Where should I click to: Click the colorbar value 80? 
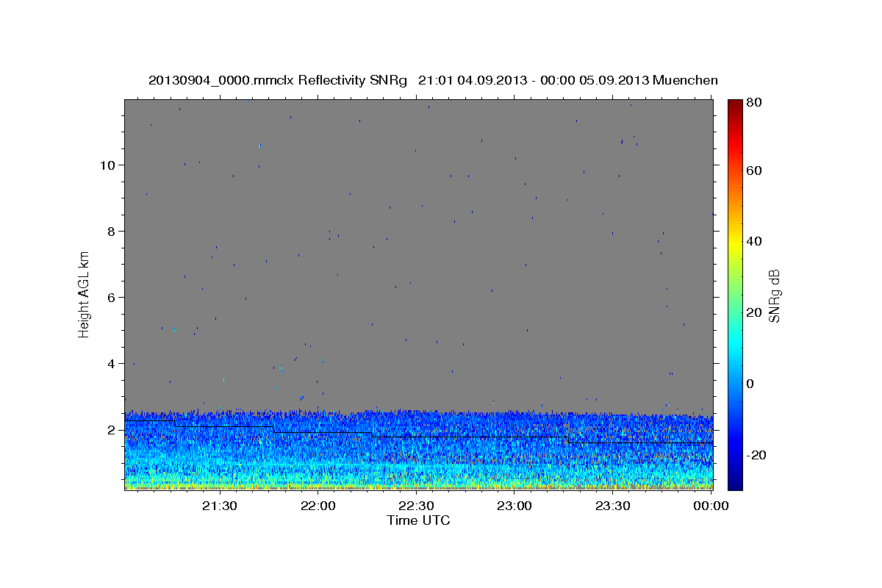pyautogui.click(x=755, y=104)
